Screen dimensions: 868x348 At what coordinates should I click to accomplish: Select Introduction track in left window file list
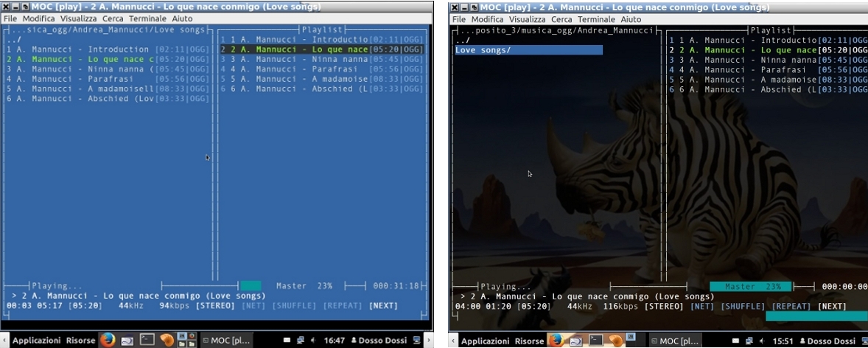point(108,49)
